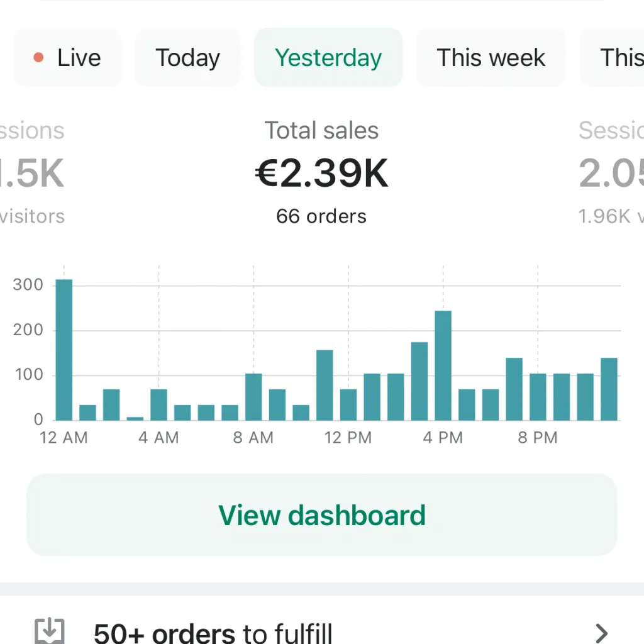Click the red Live indicator dot
The height and width of the screenshot is (644, 644).
[x=39, y=57]
